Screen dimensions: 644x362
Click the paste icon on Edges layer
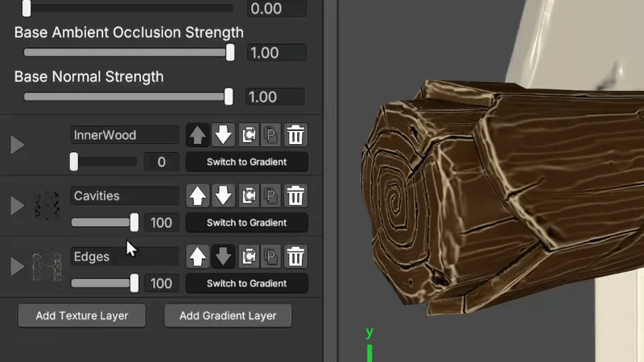point(271,257)
